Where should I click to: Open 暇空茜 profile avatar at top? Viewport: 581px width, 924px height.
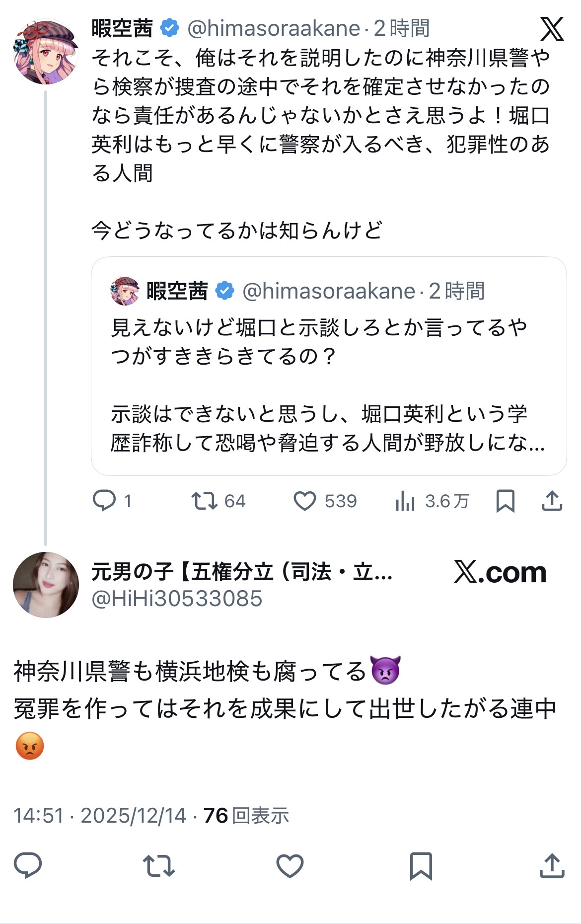46,52
